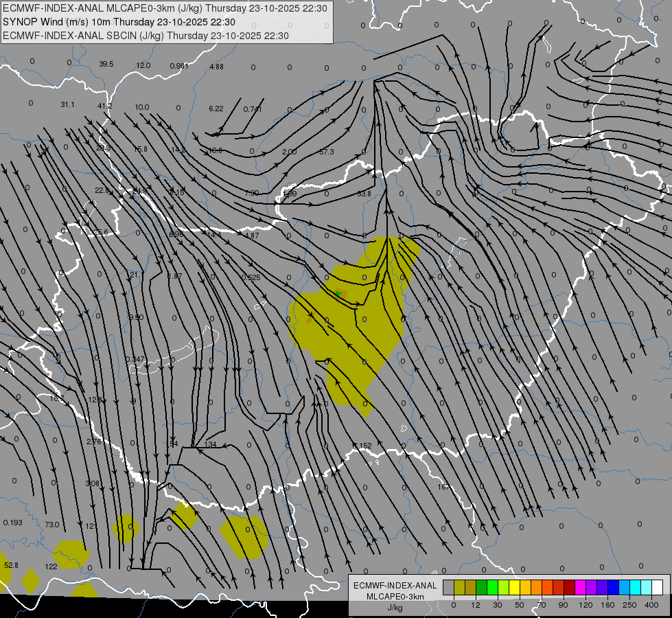Click the legend scale label 70

(542, 605)
